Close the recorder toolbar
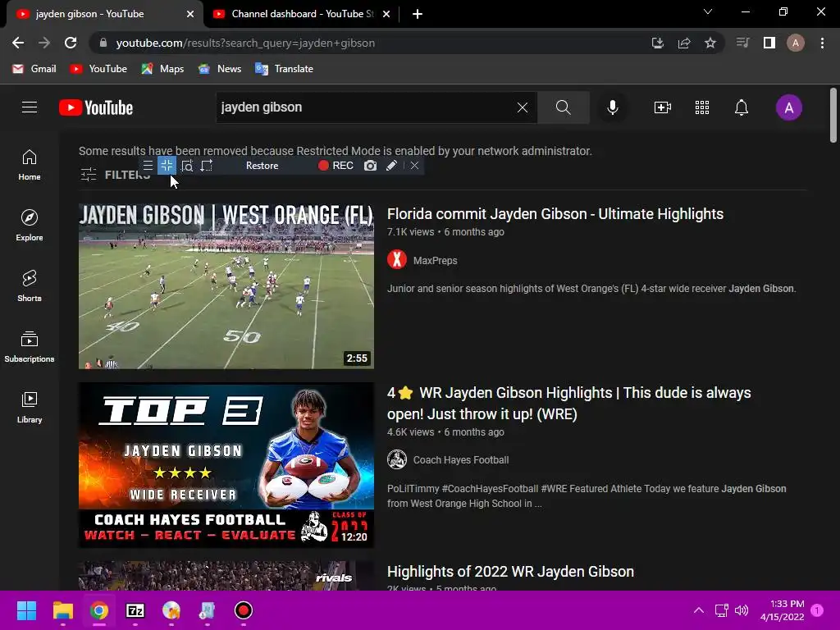The width and height of the screenshot is (840, 630). [414, 166]
